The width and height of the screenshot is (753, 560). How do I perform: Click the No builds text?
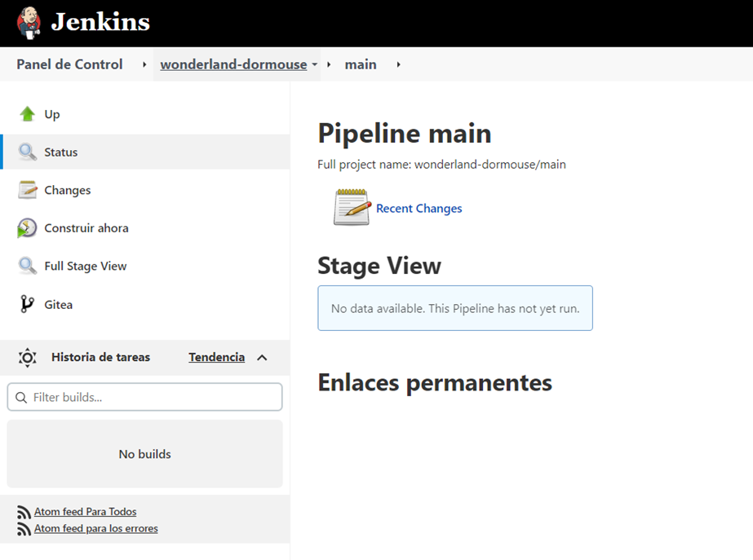click(145, 454)
